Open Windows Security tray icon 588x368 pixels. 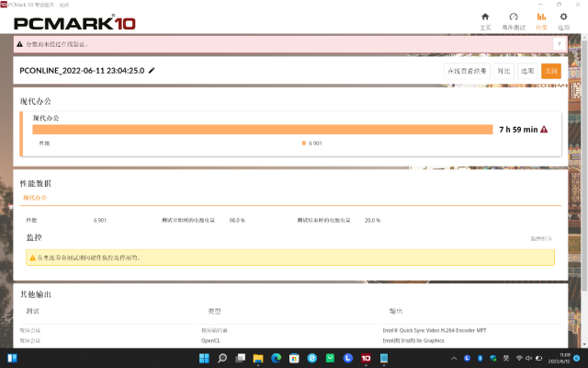493,358
